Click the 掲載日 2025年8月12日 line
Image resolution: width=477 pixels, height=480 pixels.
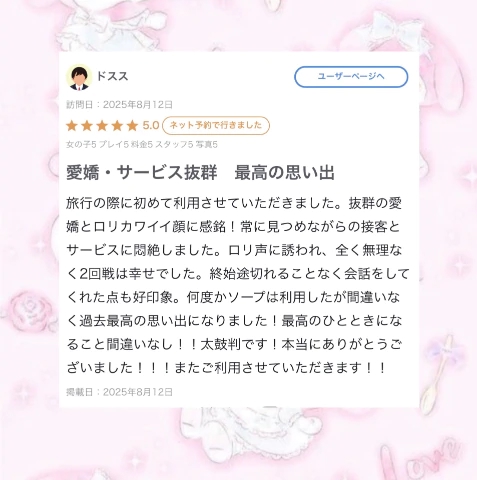(x=119, y=392)
